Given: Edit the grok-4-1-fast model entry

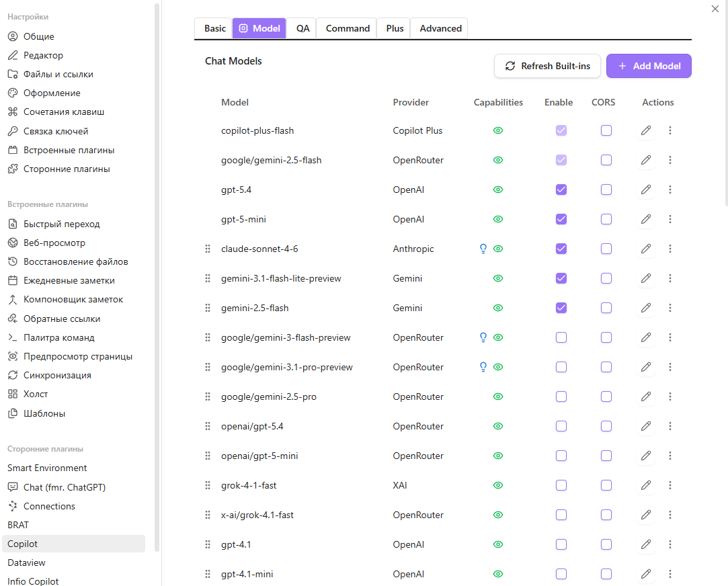Looking at the screenshot, I should click(x=646, y=485).
